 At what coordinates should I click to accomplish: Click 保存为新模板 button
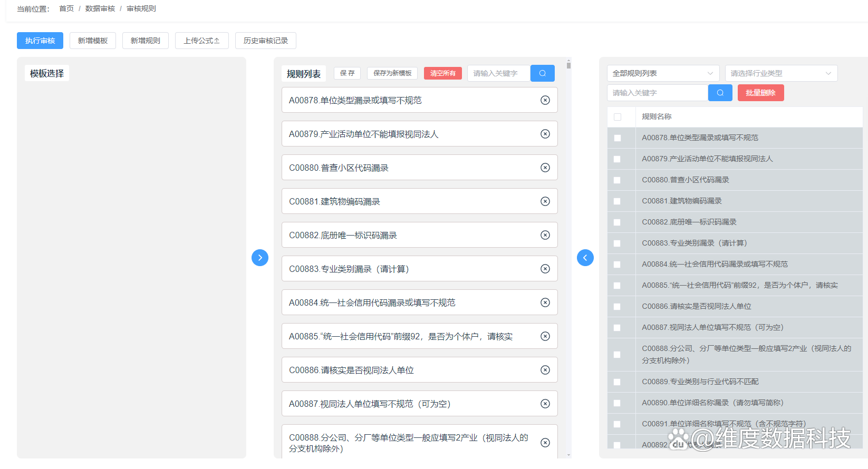pyautogui.click(x=392, y=73)
